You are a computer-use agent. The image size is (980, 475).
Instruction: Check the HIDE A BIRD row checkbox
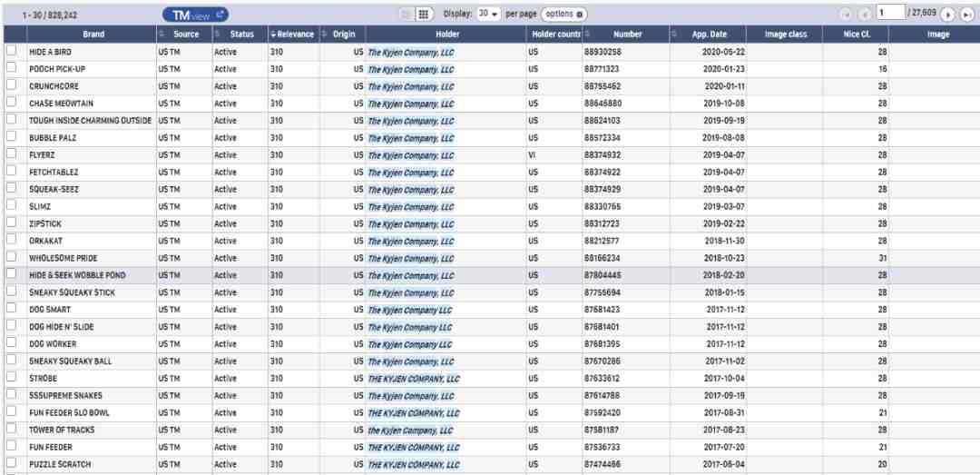point(11,50)
